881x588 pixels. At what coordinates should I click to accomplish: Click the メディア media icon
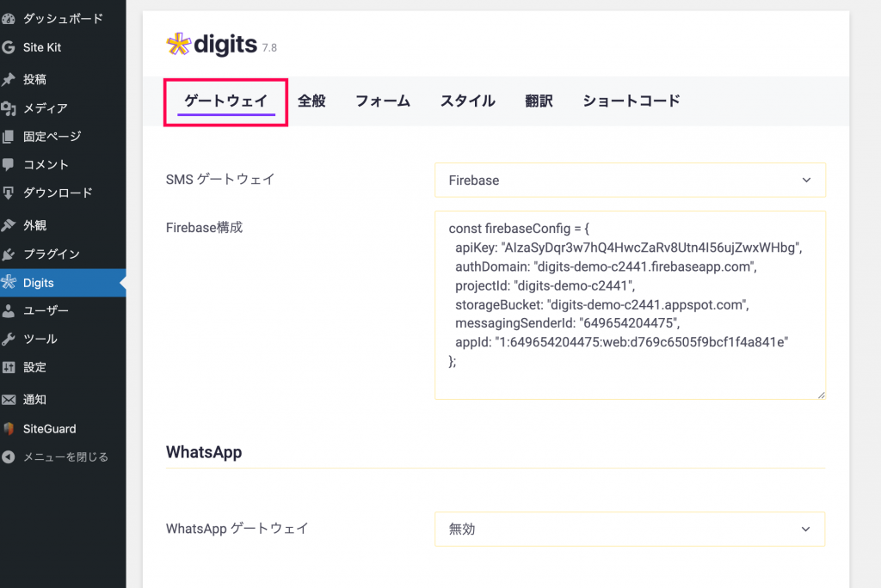pos(9,107)
